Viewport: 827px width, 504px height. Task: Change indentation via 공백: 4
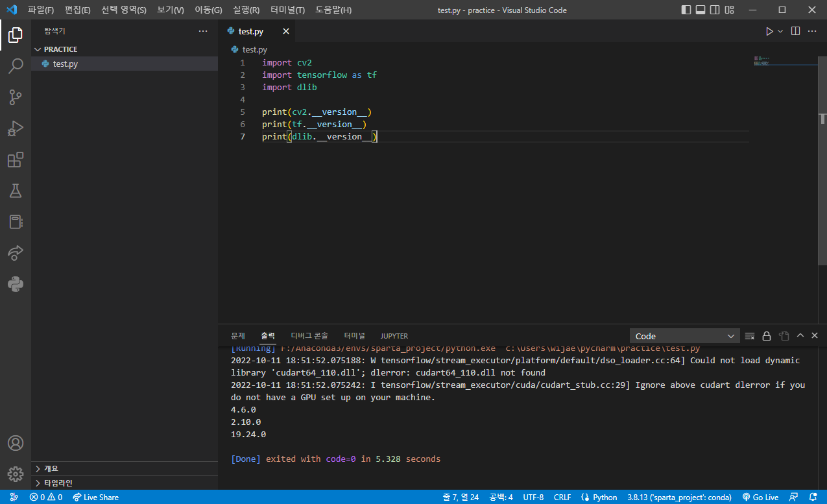point(501,497)
